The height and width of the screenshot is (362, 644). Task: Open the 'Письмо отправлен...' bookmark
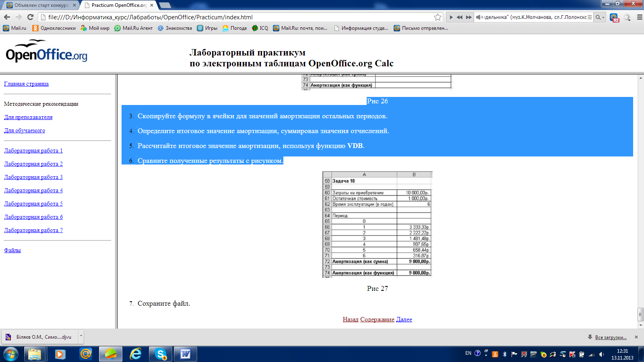[x=421, y=28]
